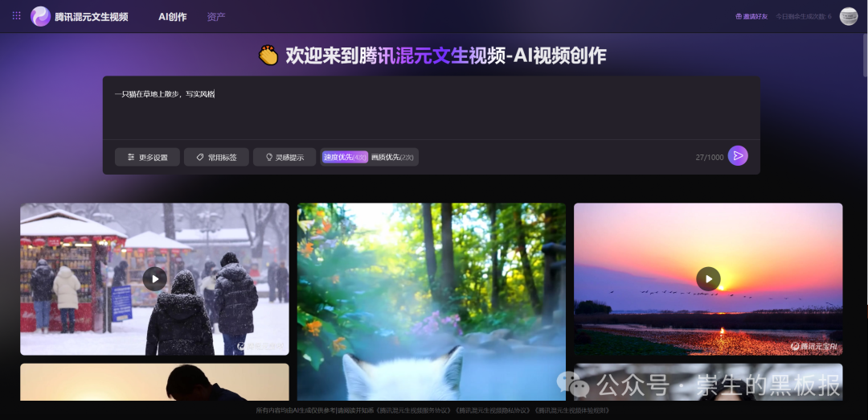Select 速度优先 generation mode
The height and width of the screenshot is (420, 868).
click(346, 157)
